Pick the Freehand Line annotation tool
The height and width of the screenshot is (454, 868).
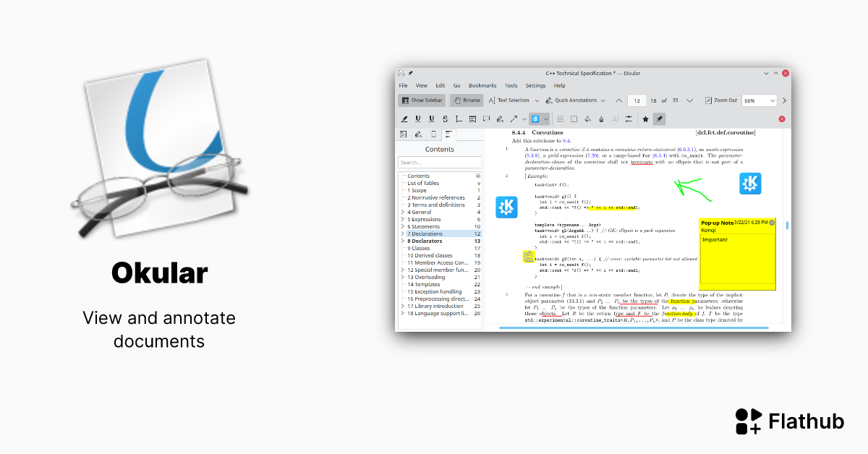coord(499,119)
